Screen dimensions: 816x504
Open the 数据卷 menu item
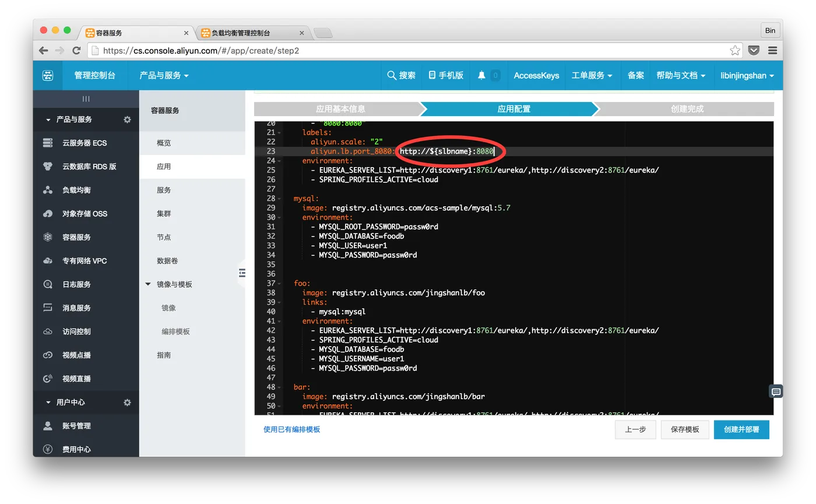pyautogui.click(x=192, y=260)
